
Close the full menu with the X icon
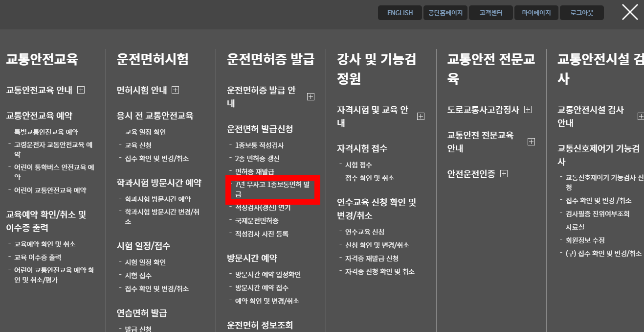click(630, 12)
